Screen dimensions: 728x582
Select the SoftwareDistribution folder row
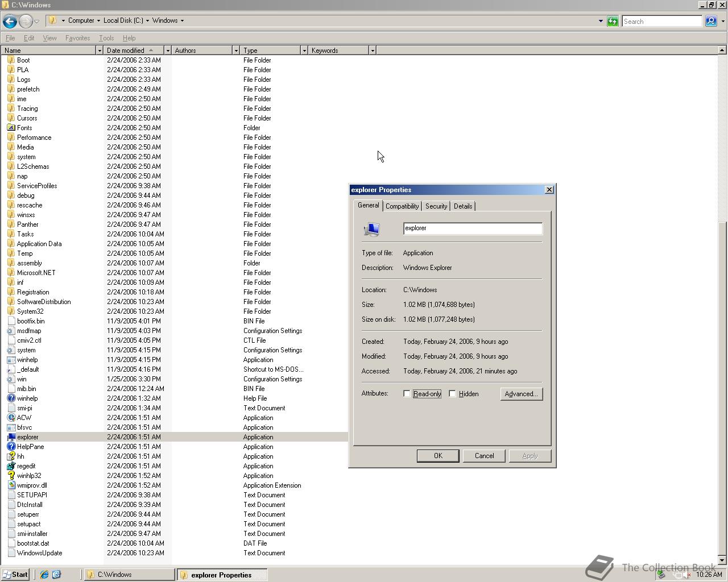tap(174, 302)
